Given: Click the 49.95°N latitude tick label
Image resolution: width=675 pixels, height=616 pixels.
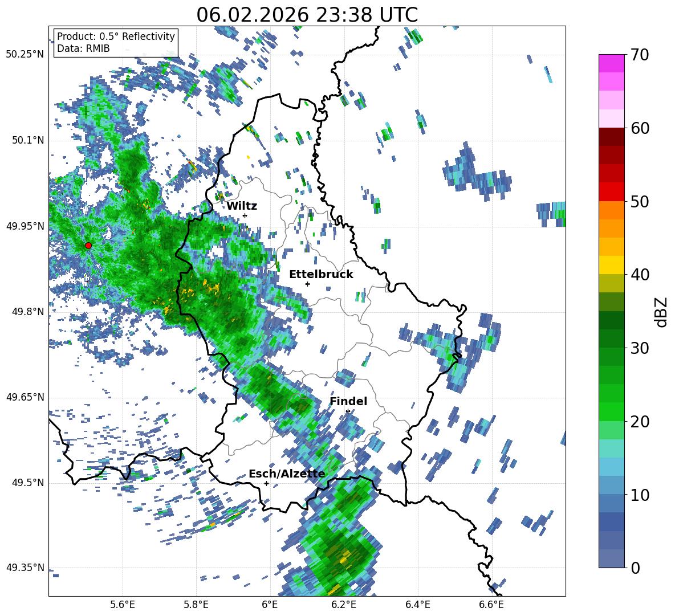Looking at the screenshot, I should click(25, 226).
